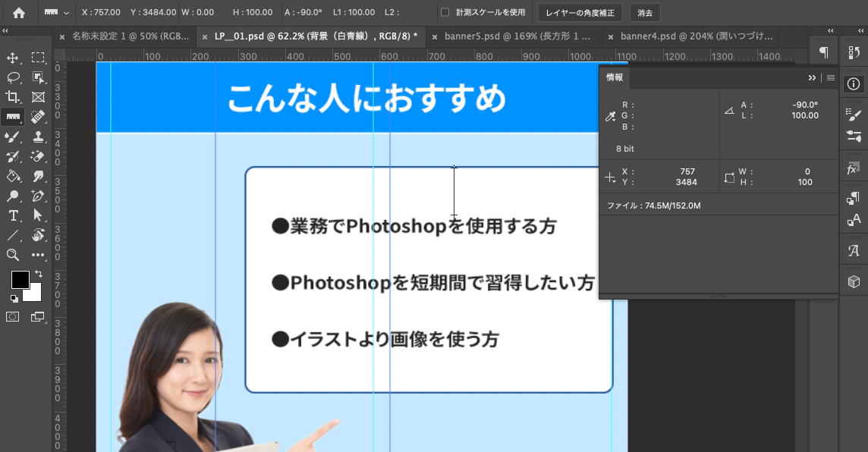Select the Spot Healing Brush tool
This screenshot has width=868, height=452.
pos(38,117)
